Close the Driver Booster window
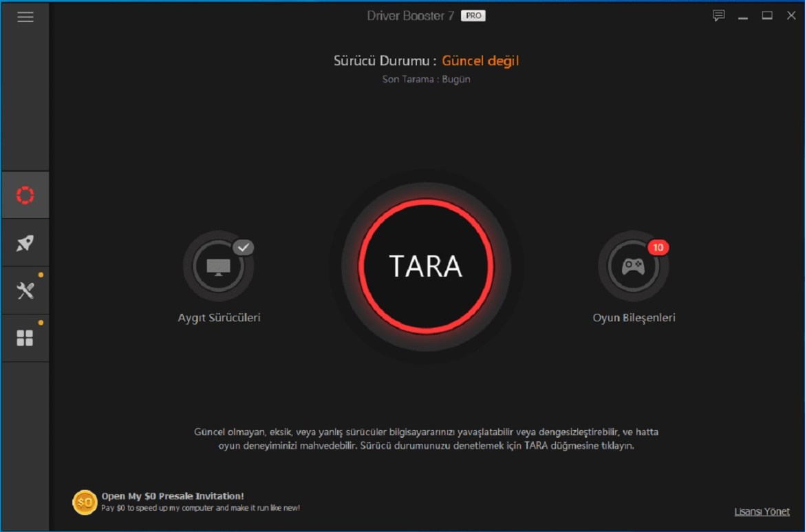This screenshot has width=805, height=532. pos(791,16)
